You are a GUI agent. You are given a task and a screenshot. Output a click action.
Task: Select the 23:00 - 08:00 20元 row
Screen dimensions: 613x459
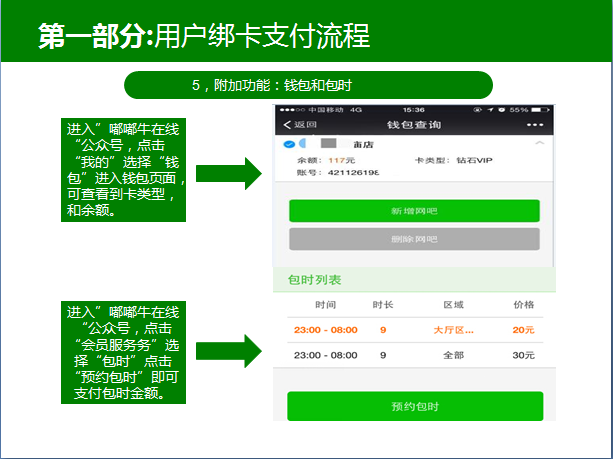coord(415,330)
